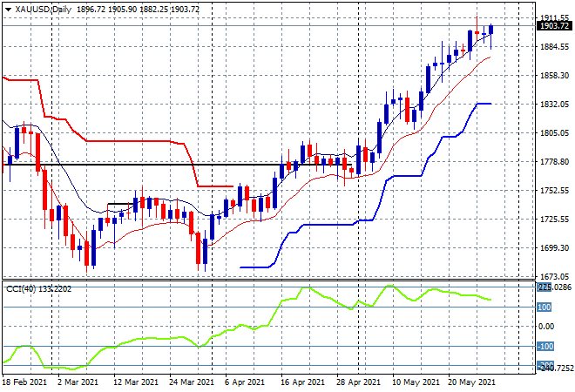Pick the 18 Feb 2021 date label
575x392 pixels.
coord(25,382)
